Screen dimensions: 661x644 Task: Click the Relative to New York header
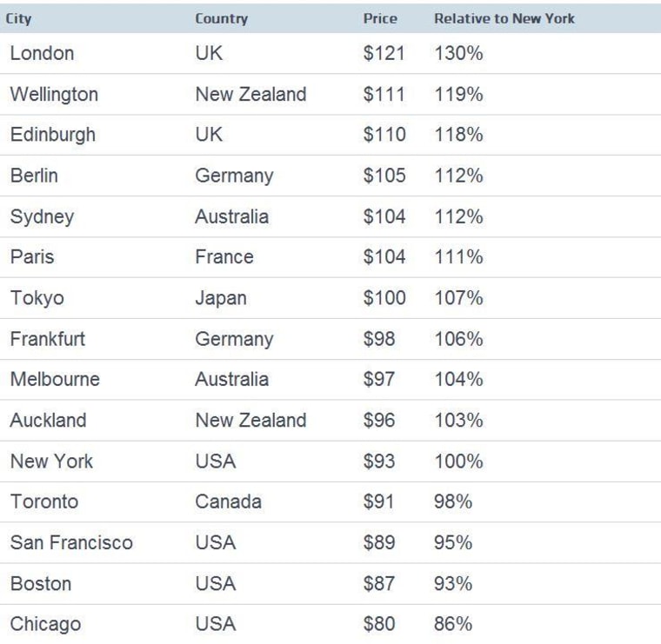click(504, 18)
